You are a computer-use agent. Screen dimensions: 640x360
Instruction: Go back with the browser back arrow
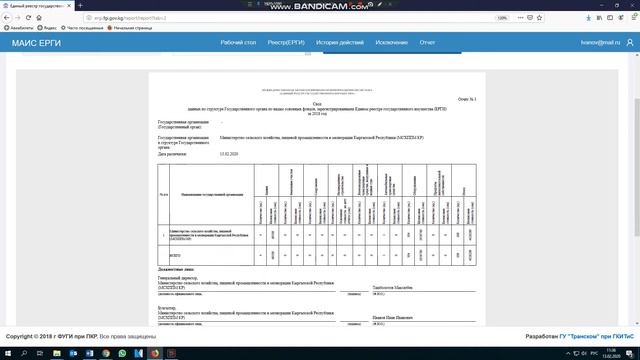(7, 18)
